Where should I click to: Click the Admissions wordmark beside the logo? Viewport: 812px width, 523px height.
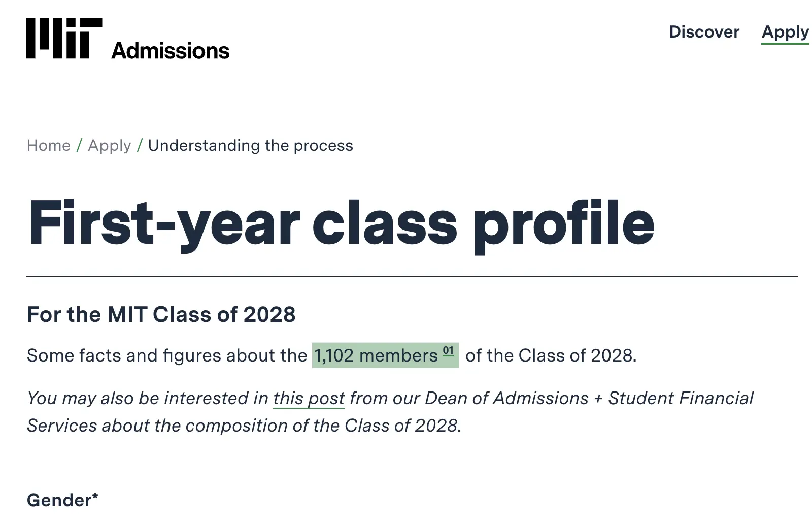coord(170,51)
